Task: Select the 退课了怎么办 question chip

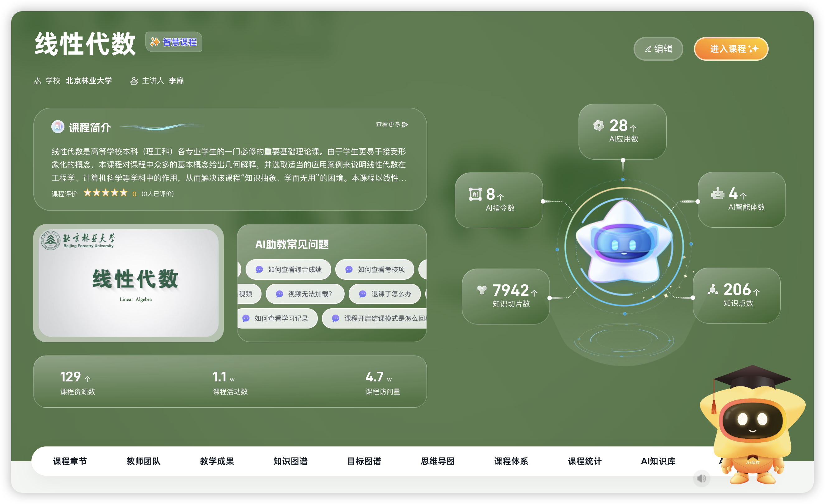Action: pos(385,294)
